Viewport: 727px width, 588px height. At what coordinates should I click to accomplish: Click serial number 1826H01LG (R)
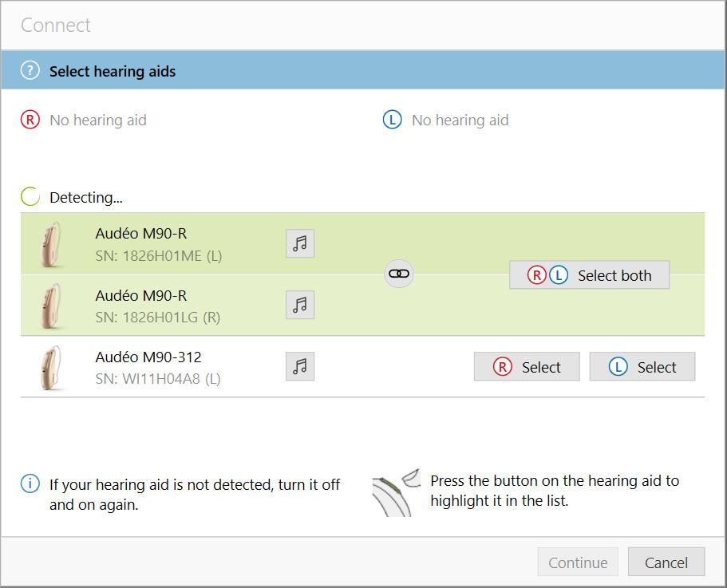coord(158,318)
